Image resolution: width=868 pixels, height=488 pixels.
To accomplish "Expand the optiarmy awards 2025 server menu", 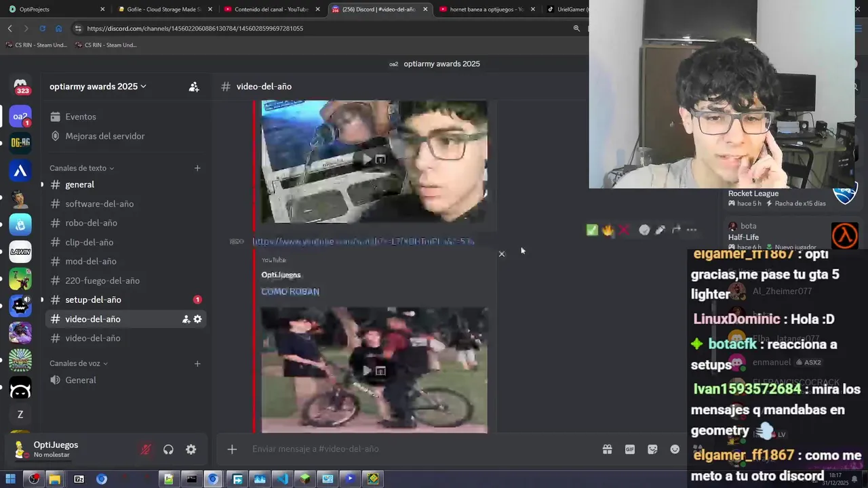I will click(x=98, y=87).
